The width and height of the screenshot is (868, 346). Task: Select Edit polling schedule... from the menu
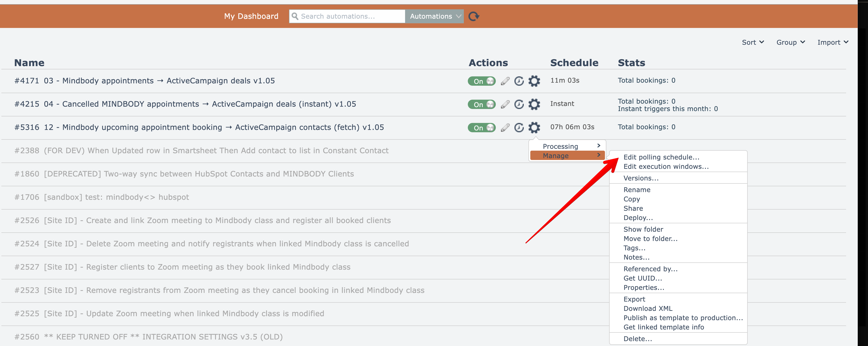pyautogui.click(x=661, y=157)
